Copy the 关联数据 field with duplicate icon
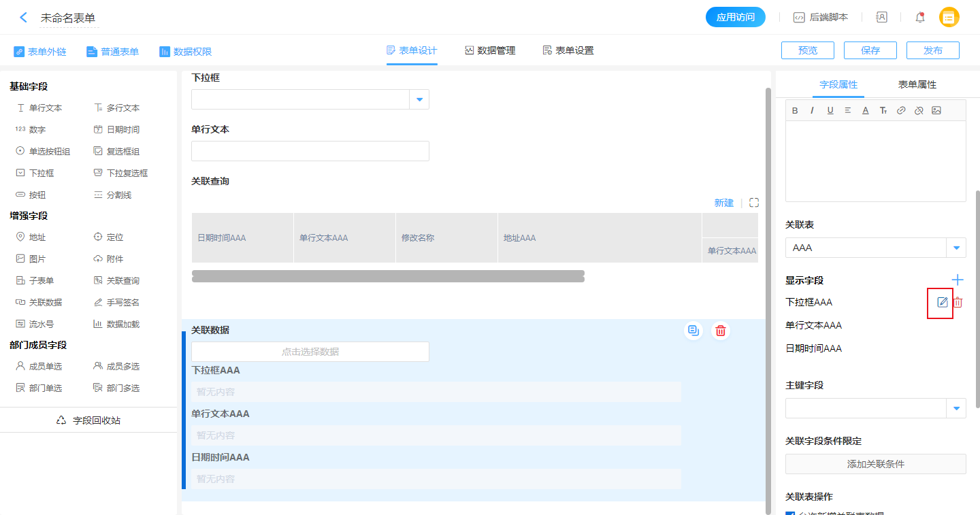 point(693,331)
